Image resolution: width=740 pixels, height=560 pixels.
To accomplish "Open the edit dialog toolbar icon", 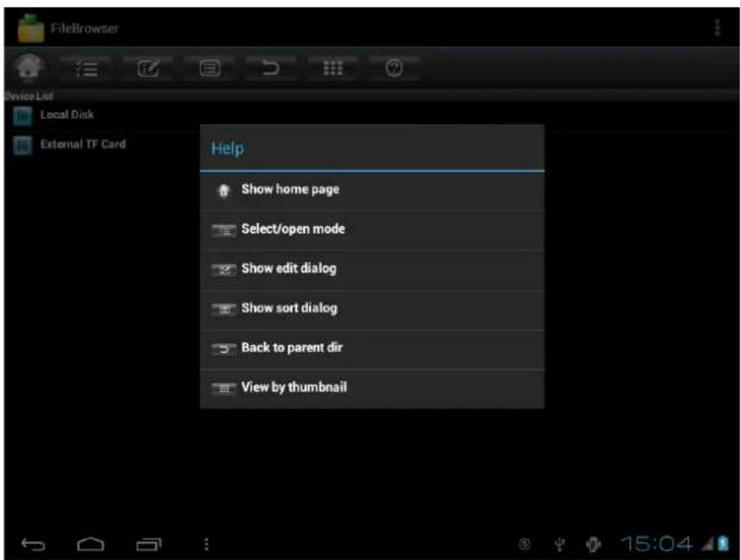I will point(148,69).
